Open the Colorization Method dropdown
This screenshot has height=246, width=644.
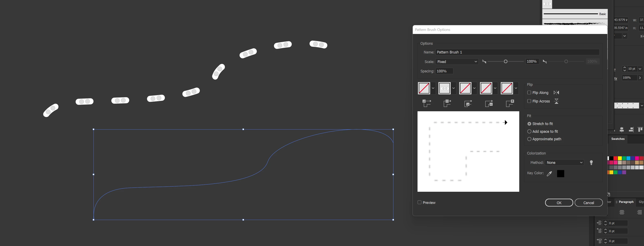click(564, 163)
